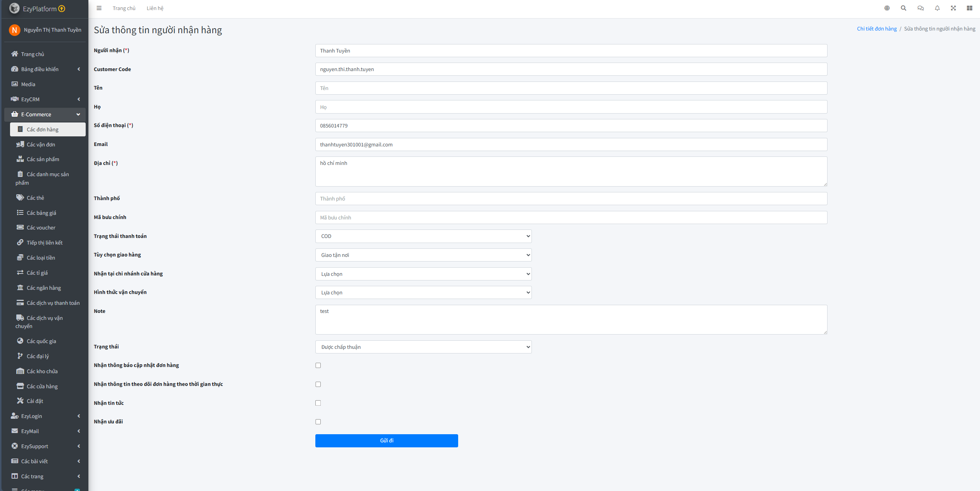Follow the Chi tiết đơn hàng breadcrumb link
This screenshot has width=980, height=491.
[x=877, y=29]
